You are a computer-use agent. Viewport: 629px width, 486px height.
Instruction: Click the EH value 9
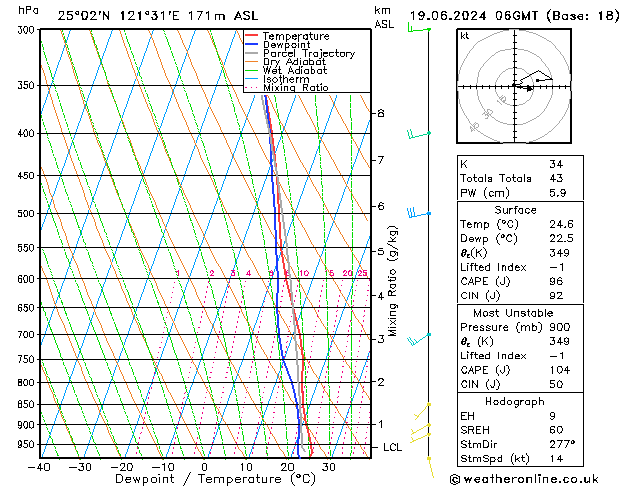coord(552,416)
